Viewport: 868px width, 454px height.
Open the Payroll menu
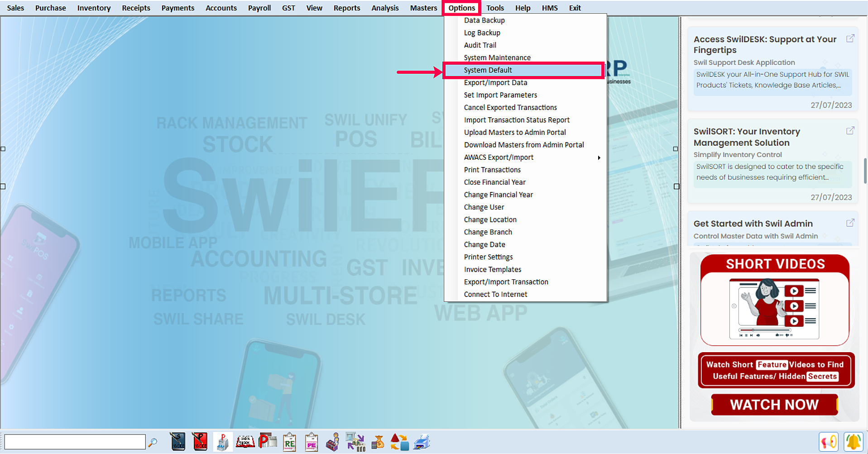click(259, 8)
